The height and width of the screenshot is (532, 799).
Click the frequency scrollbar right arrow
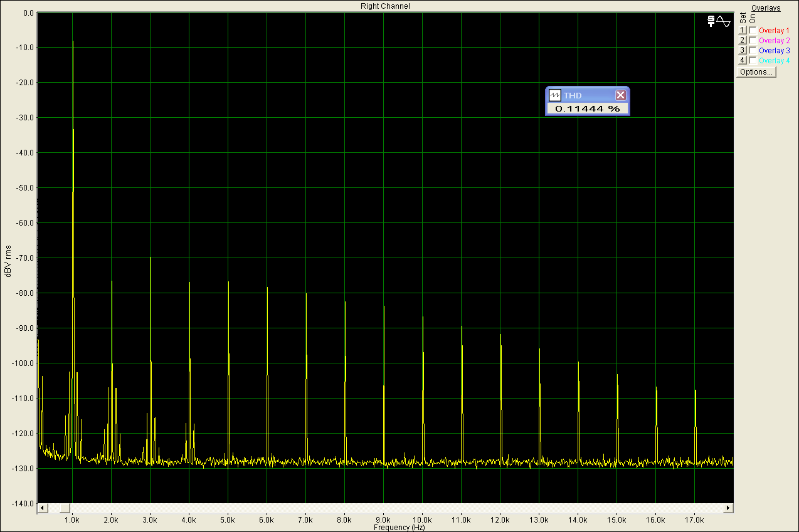[728, 508]
